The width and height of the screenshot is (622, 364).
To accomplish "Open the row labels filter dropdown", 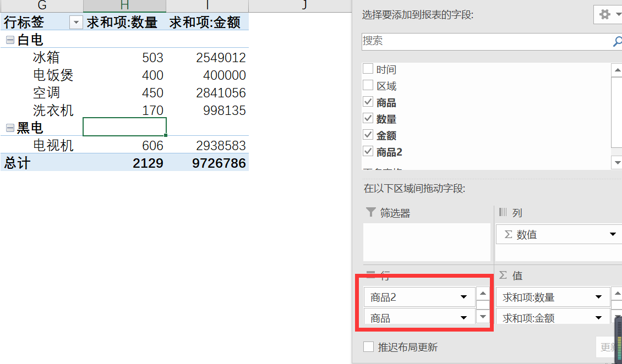I will click(76, 22).
